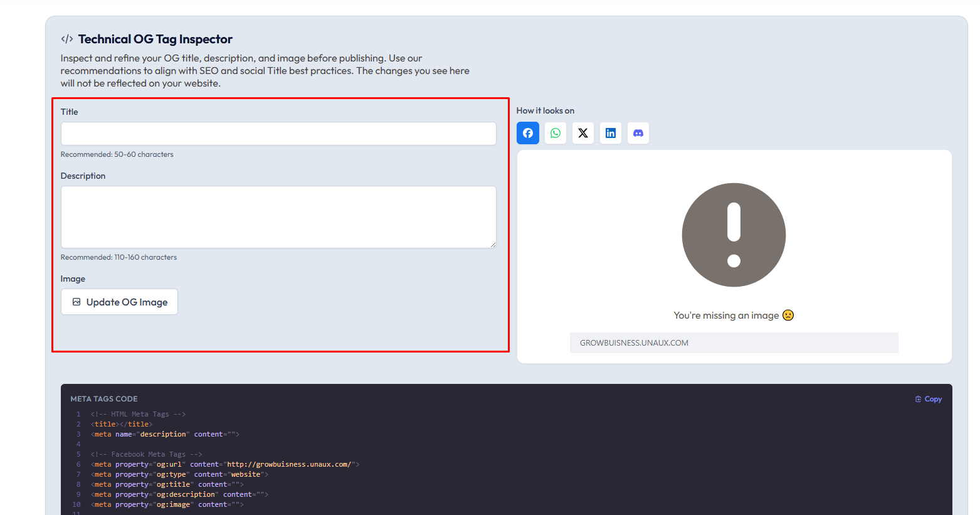Click the "Technical OG Tag Inspector" heading
Image resolution: width=980 pixels, height=515 pixels.
[155, 39]
